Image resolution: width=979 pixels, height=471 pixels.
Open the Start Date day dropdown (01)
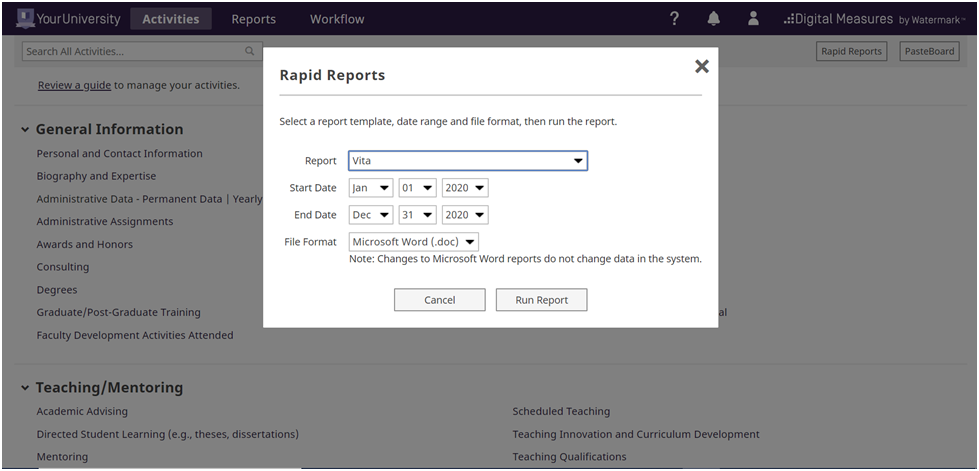pos(417,188)
